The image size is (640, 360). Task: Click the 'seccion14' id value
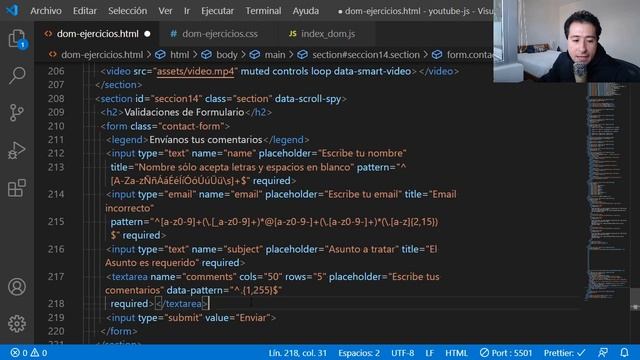(177, 99)
